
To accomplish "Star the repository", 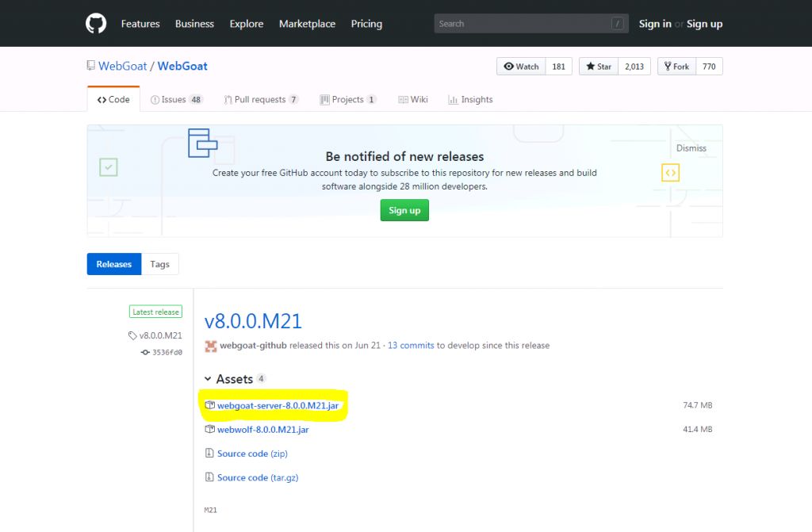I will [x=599, y=67].
